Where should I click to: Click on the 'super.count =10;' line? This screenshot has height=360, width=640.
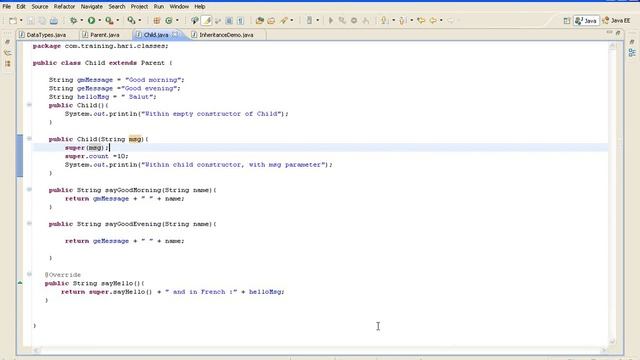[96, 156]
